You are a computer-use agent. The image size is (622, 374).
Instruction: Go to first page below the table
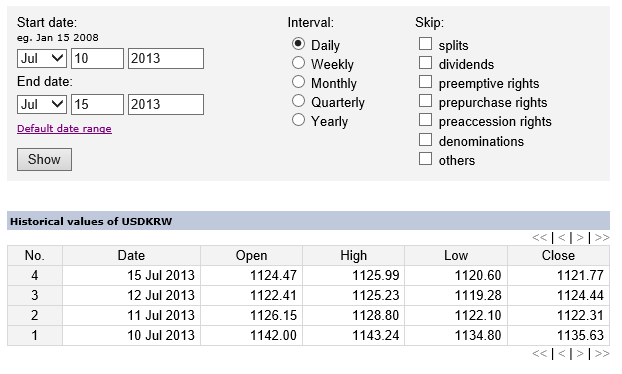(x=539, y=353)
